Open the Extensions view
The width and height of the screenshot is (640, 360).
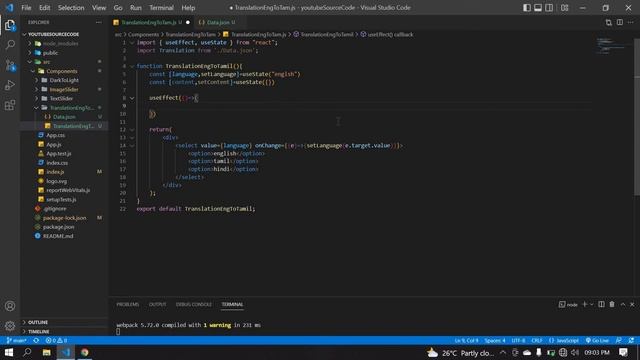10,105
